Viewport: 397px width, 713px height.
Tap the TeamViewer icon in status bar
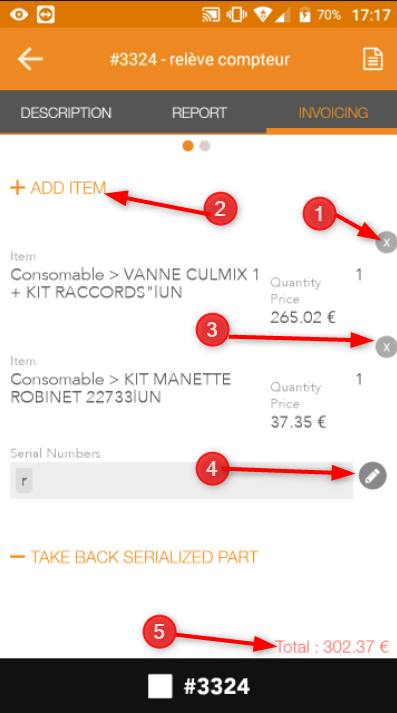tap(46, 15)
